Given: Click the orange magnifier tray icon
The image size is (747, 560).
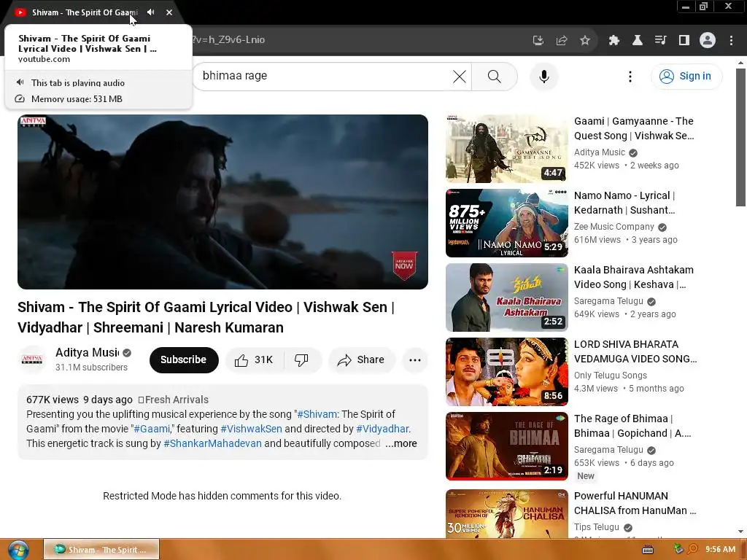Looking at the screenshot, I should [x=693, y=550].
